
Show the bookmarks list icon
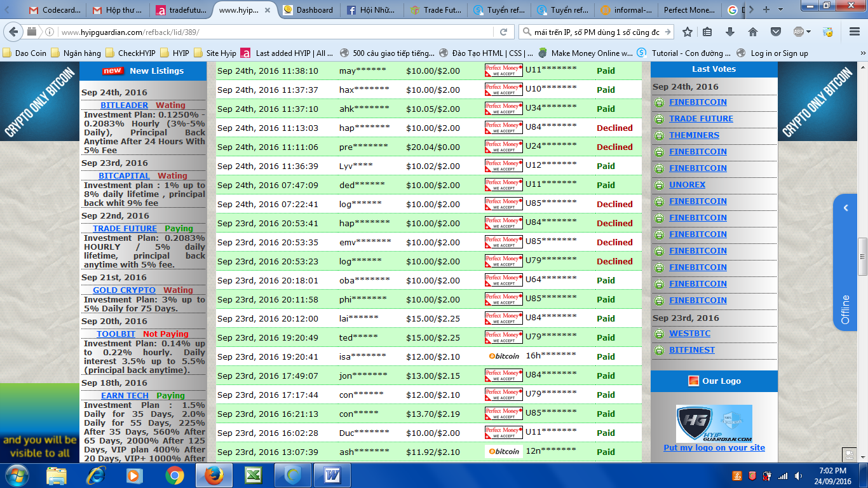point(707,32)
